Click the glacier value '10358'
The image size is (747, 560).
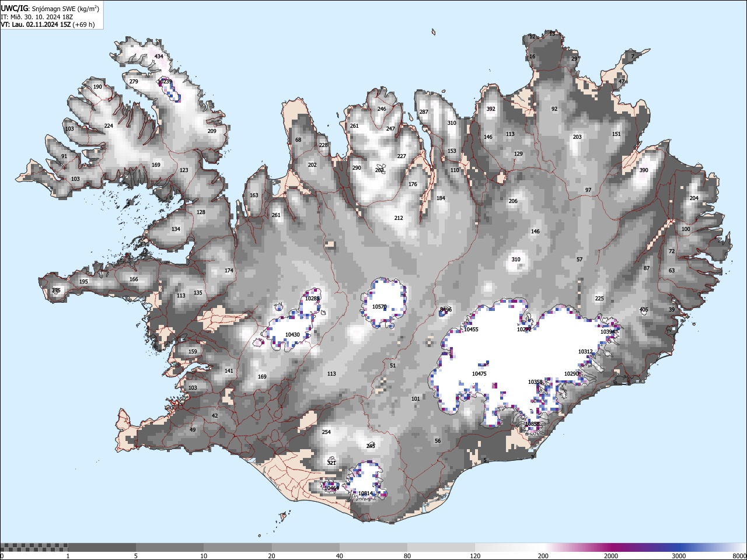tap(535, 382)
